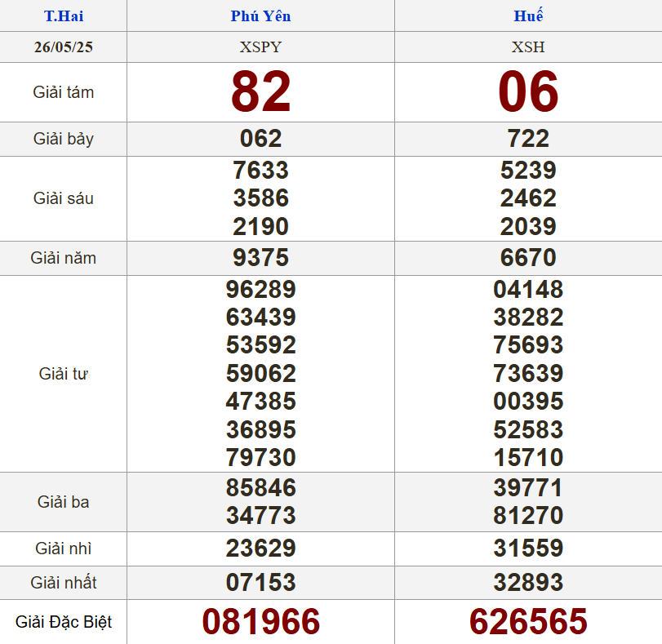Open the Huế province header link
The image size is (662, 644).
[528, 16]
